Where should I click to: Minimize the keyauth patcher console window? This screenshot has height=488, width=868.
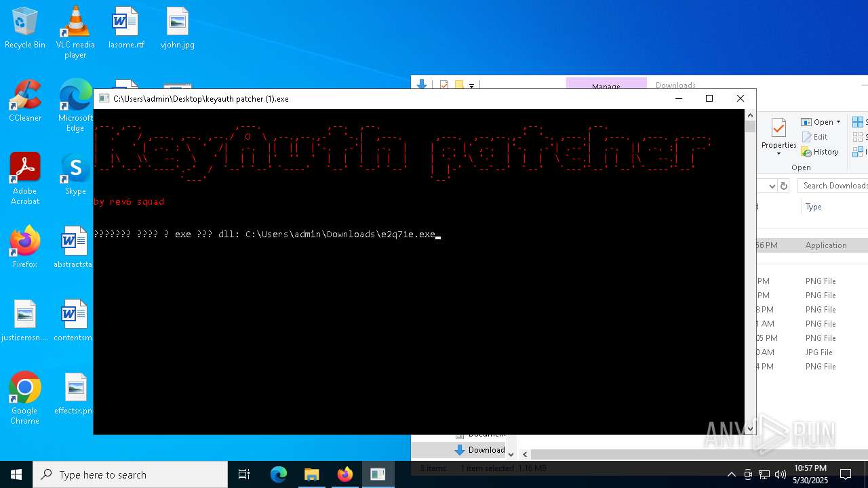coord(678,98)
